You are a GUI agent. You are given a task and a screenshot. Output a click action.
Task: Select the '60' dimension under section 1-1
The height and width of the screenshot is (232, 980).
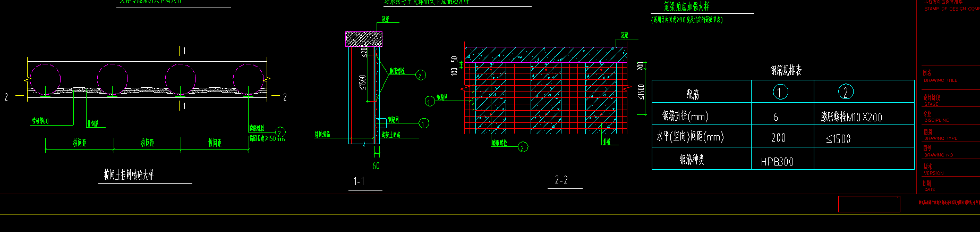[376, 166]
